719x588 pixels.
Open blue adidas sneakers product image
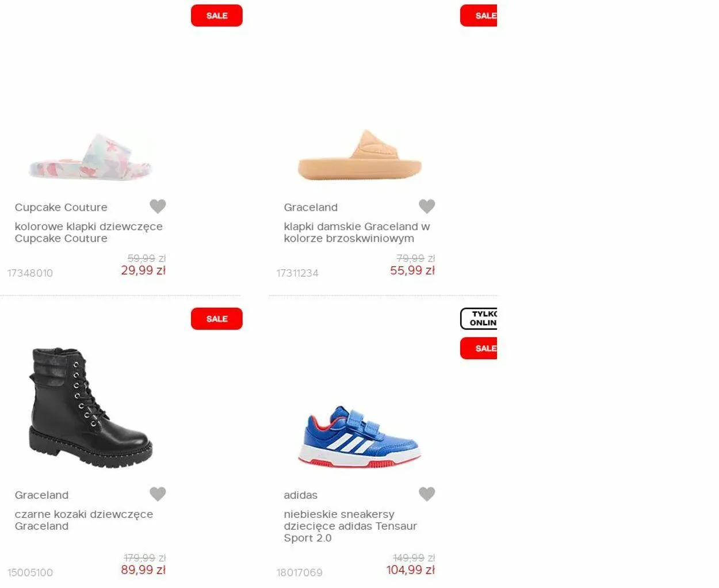point(359,437)
